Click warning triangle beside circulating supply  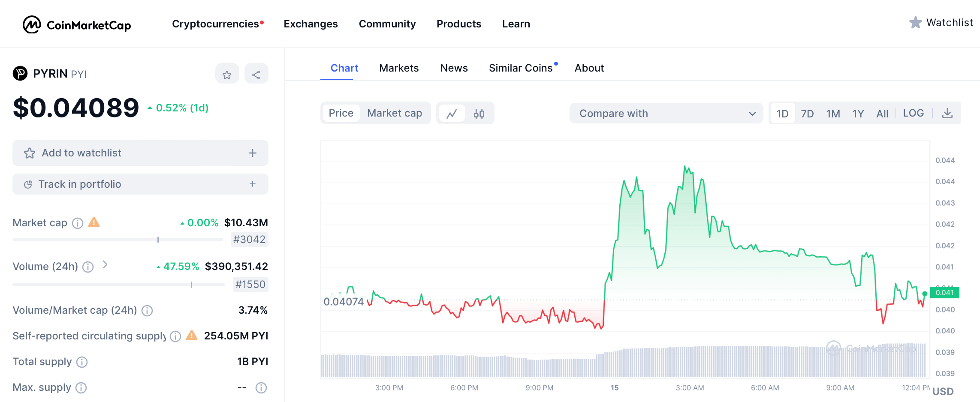192,335
